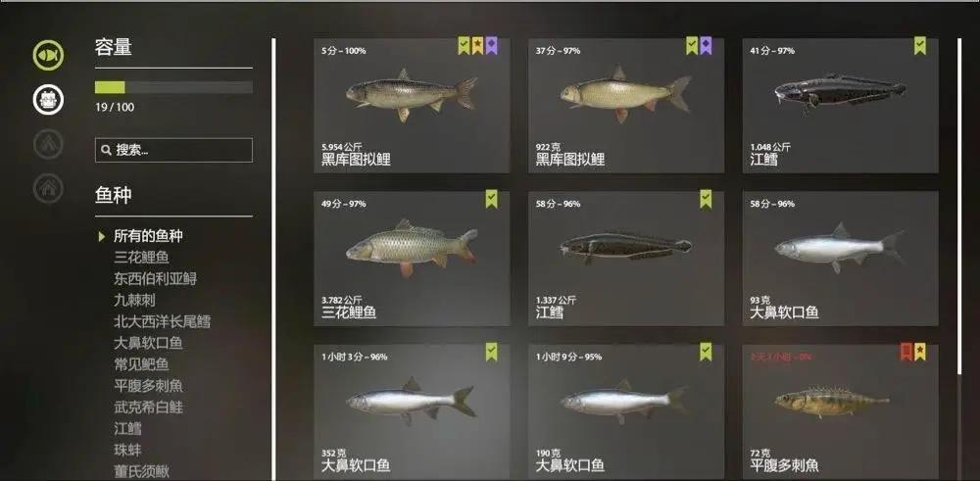This screenshot has width=980, height=481.
Task: Select the dimmed house storage icon
Action: [x=48, y=188]
